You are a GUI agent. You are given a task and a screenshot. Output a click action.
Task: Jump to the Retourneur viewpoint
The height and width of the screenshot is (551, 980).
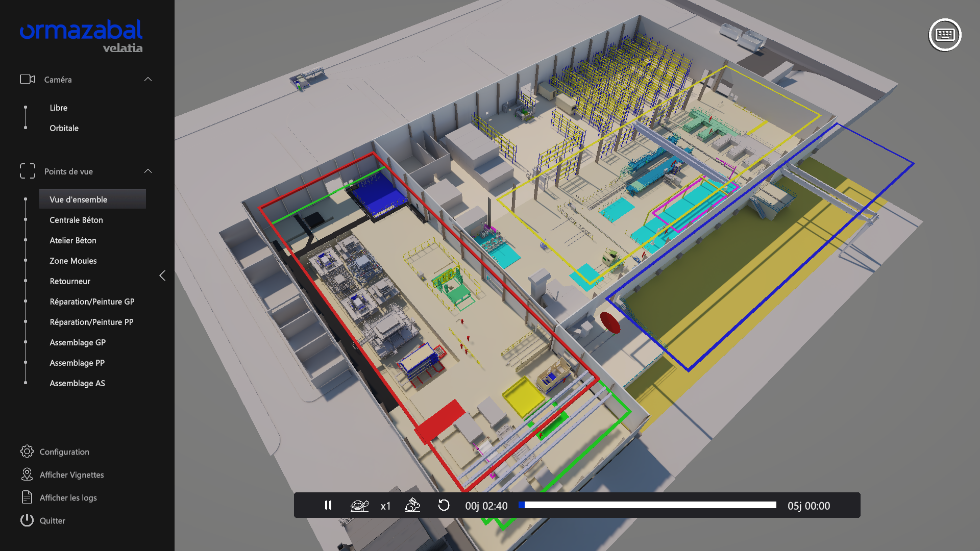[70, 281]
